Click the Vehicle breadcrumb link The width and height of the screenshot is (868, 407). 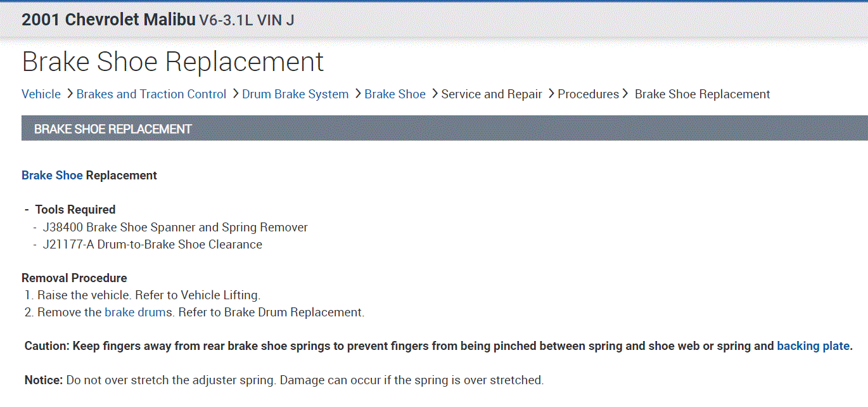pos(41,94)
